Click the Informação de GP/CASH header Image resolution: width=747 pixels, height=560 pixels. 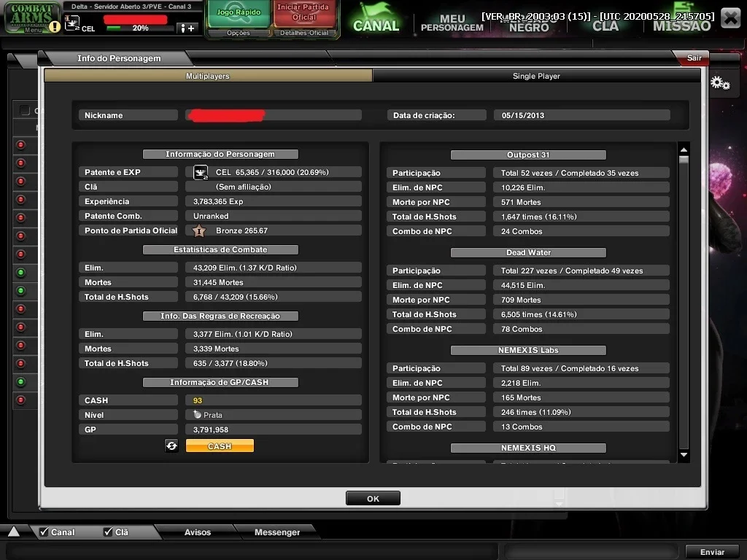[220, 382]
